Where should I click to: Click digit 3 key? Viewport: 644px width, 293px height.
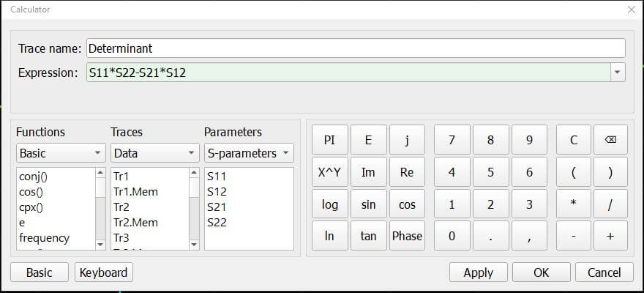tap(529, 204)
